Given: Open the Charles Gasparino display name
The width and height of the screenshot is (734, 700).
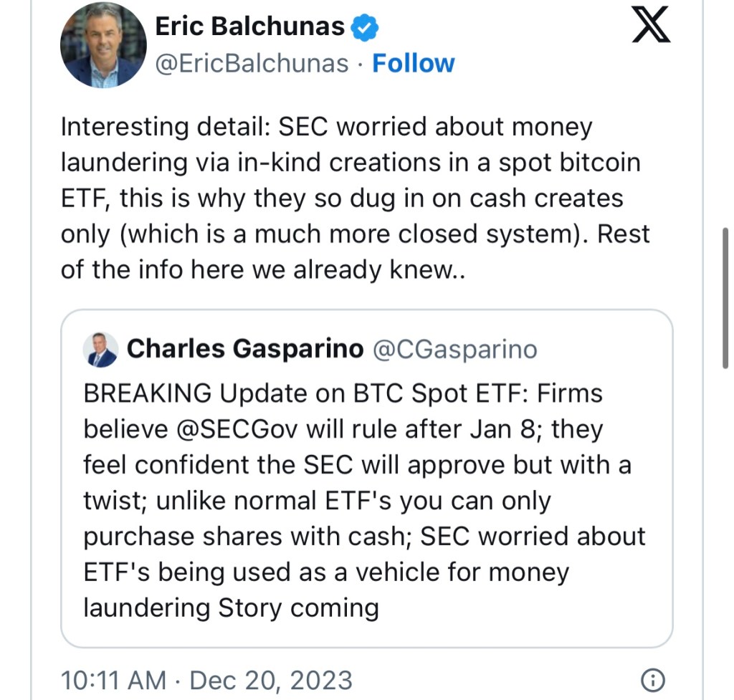Looking at the screenshot, I should (x=245, y=349).
